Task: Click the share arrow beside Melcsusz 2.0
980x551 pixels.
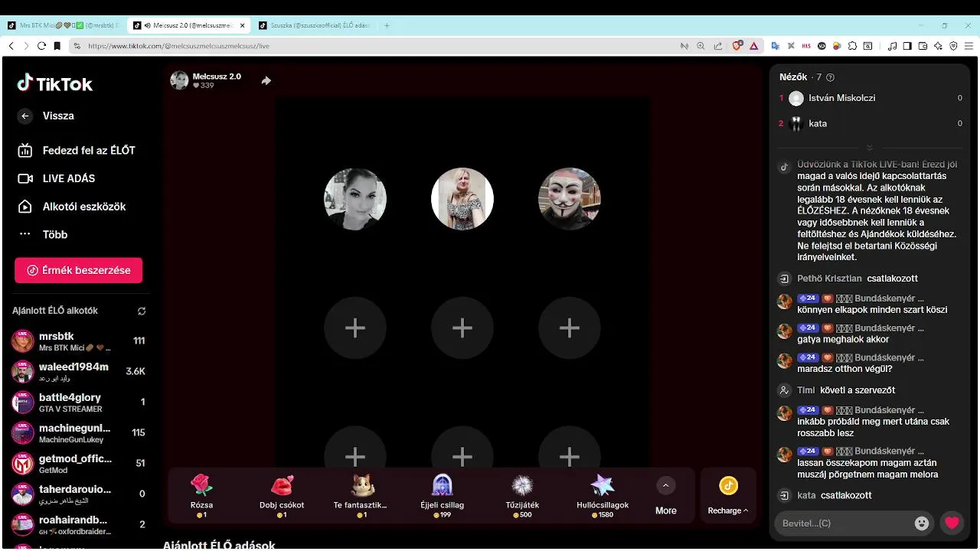Action: (x=266, y=80)
